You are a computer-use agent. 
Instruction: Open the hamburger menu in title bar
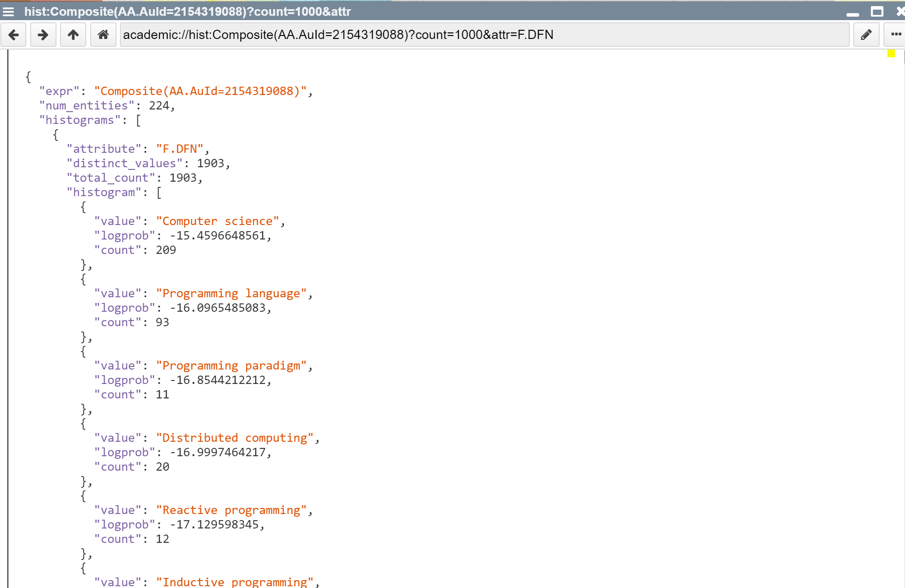(x=8, y=12)
